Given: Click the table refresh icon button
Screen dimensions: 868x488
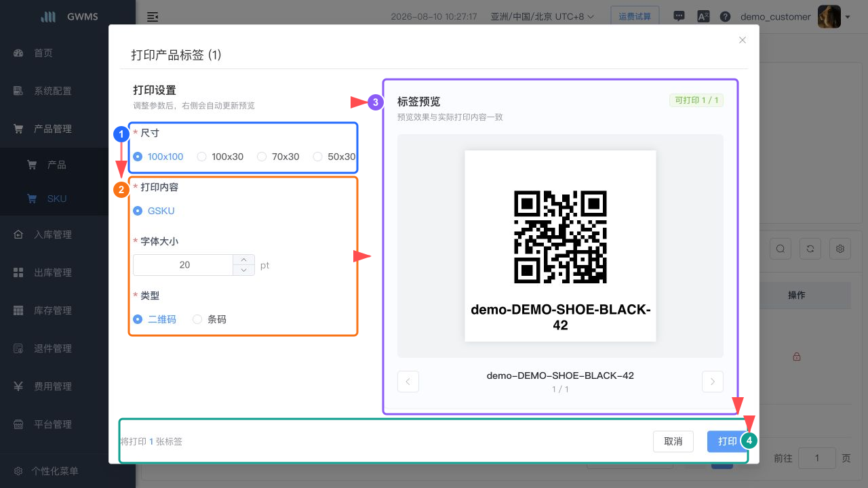Looking at the screenshot, I should [810, 249].
